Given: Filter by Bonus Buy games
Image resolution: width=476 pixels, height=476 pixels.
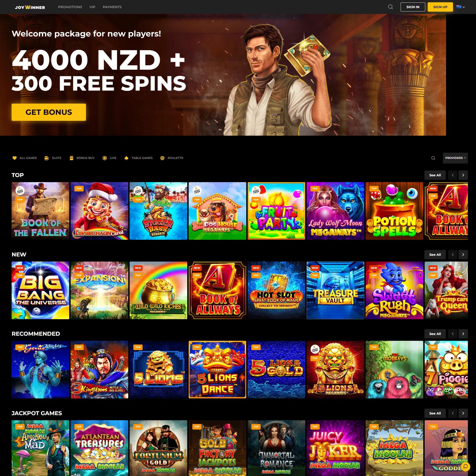Looking at the screenshot, I should [x=82, y=158].
